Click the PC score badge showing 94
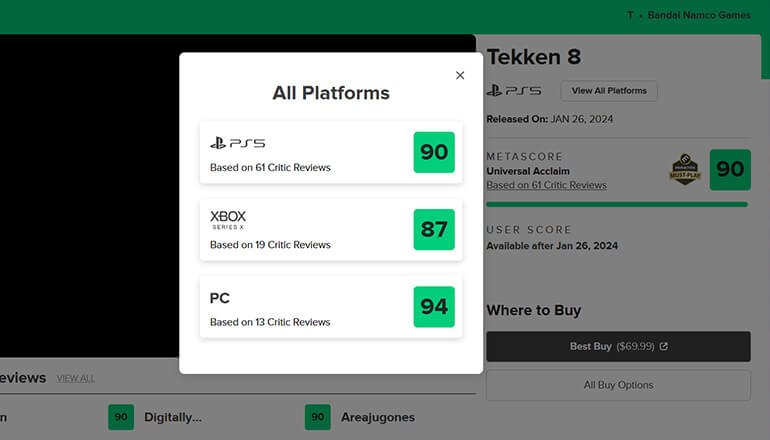The height and width of the screenshot is (440, 770). tap(434, 307)
